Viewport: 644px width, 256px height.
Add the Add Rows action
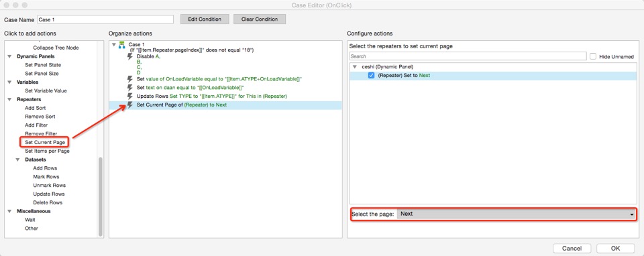tap(45, 168)
